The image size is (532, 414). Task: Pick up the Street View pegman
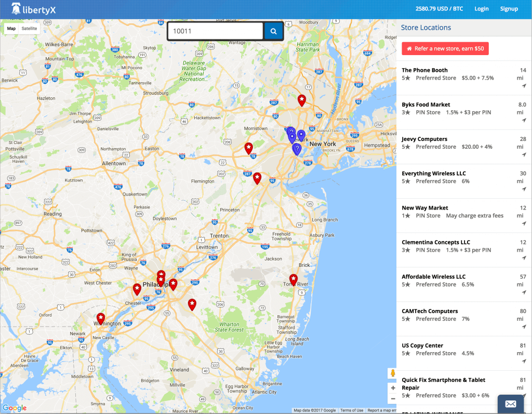click(393, 373)
